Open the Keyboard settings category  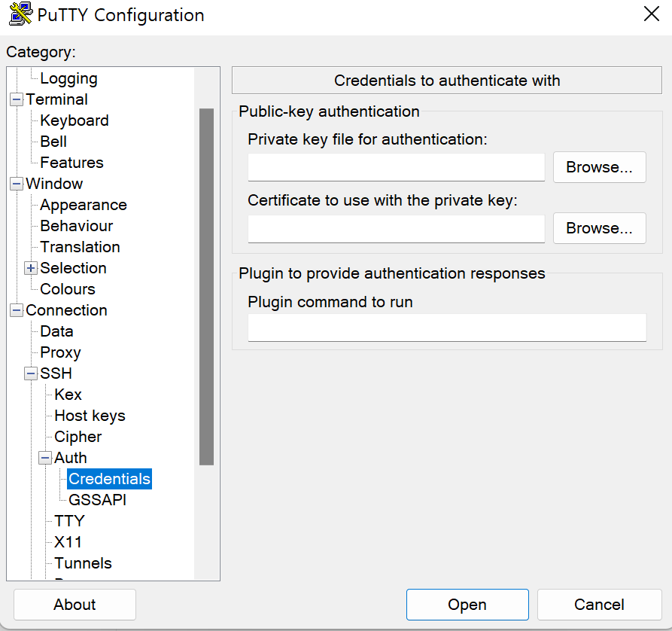pyautogui.click(x=74, y=120)
